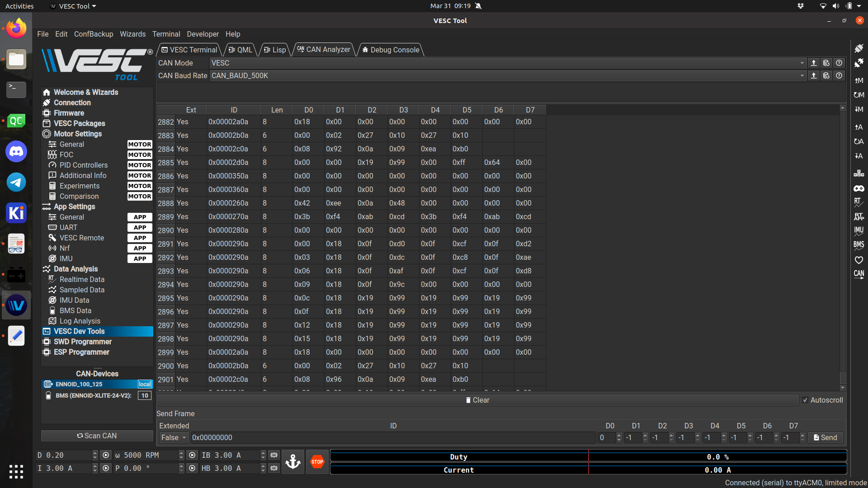Click the heart keep-alive icon

[858, 260]
